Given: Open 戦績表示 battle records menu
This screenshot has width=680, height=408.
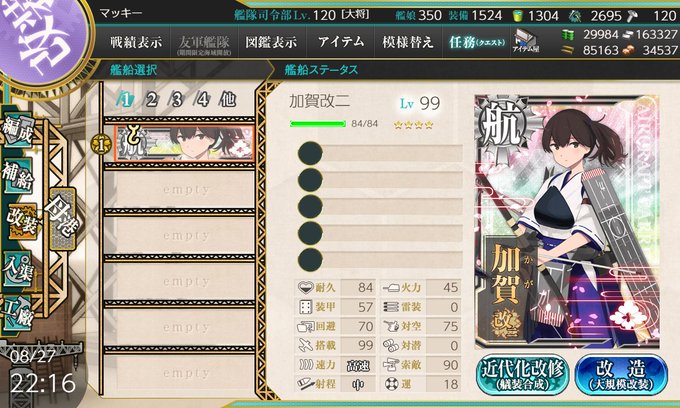Looking at the screenshot, I should [x=136, y=42].
